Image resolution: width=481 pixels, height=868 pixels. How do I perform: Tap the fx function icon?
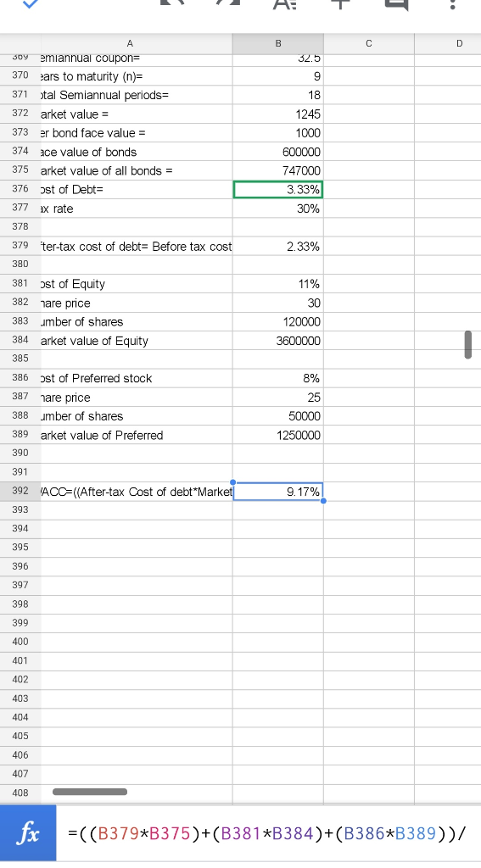click(x=28, y=833)
